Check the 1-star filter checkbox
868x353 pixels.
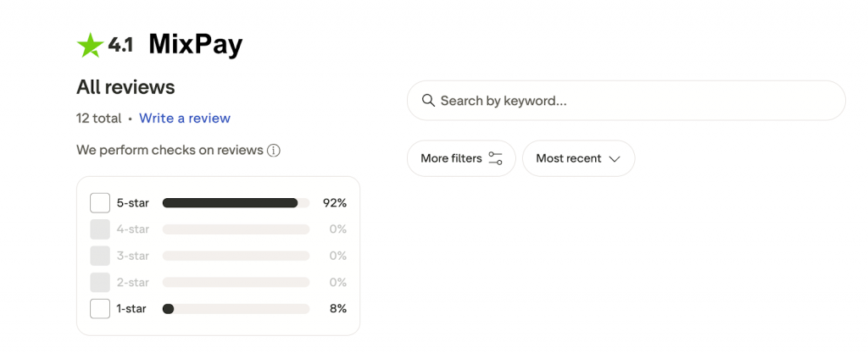pyautogui.click(x=100, y=309)
